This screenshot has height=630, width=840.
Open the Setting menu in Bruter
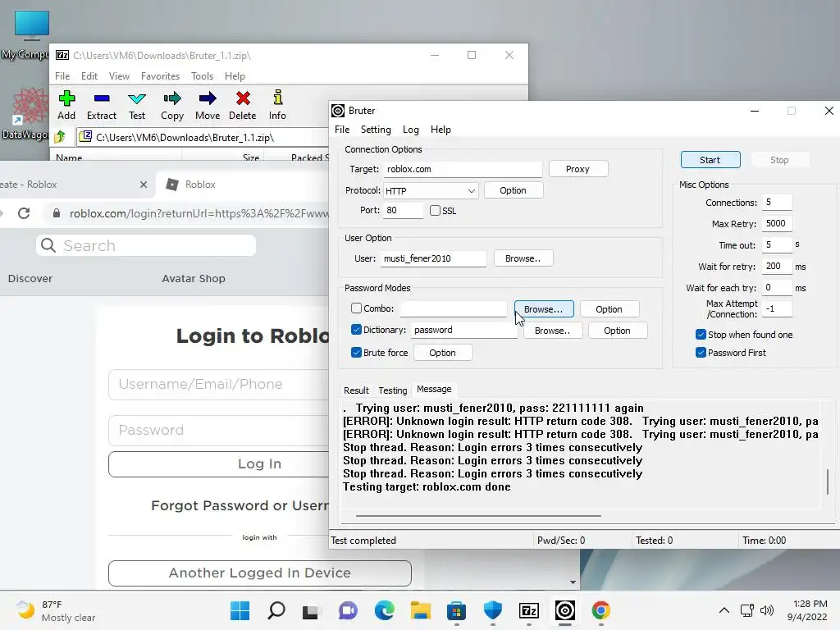[376, 130]
